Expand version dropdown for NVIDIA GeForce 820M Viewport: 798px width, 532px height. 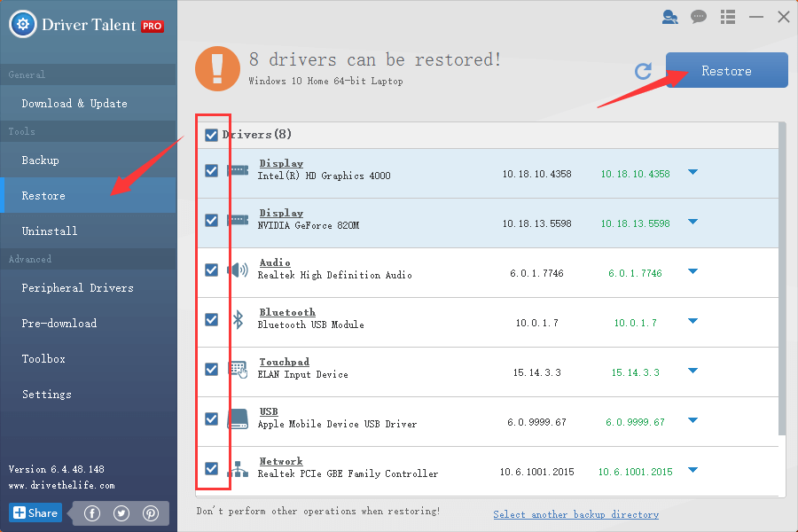pyautogui.click(x=692, y=222)
